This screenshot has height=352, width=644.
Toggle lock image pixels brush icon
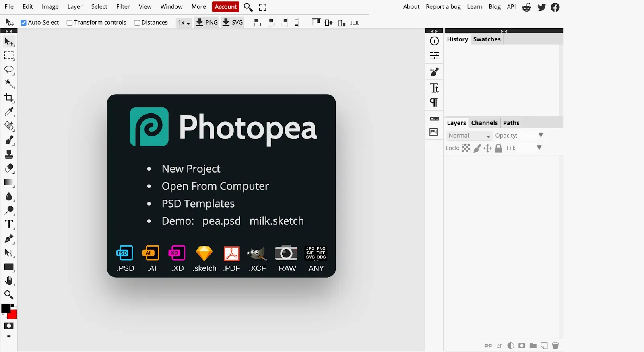click(x=477, y=148)
